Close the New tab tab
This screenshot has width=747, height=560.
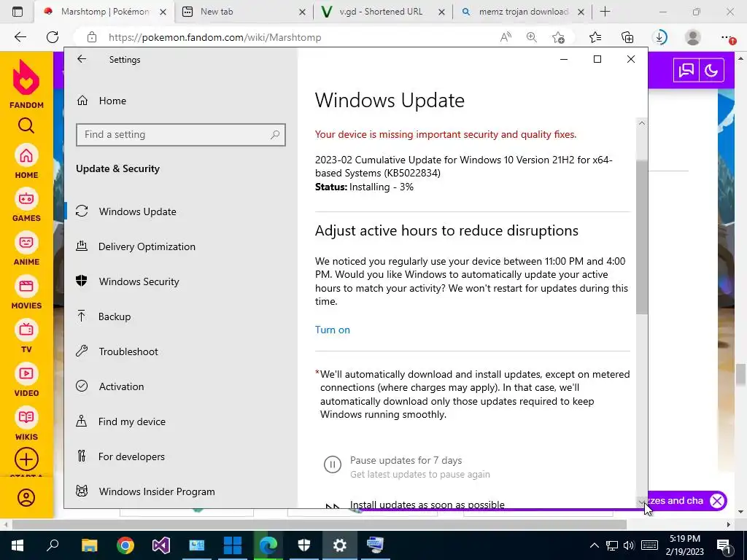302,12
